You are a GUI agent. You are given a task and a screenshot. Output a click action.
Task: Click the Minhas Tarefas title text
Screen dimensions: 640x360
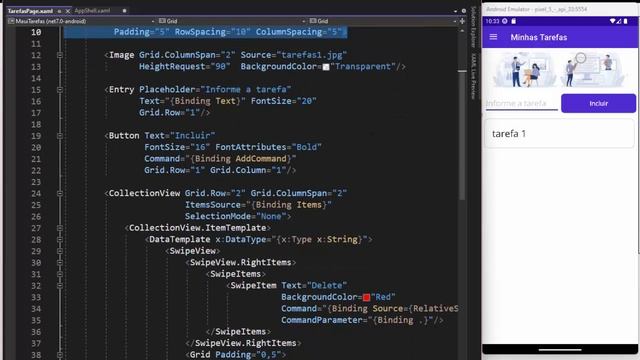[x=539, y=37]
